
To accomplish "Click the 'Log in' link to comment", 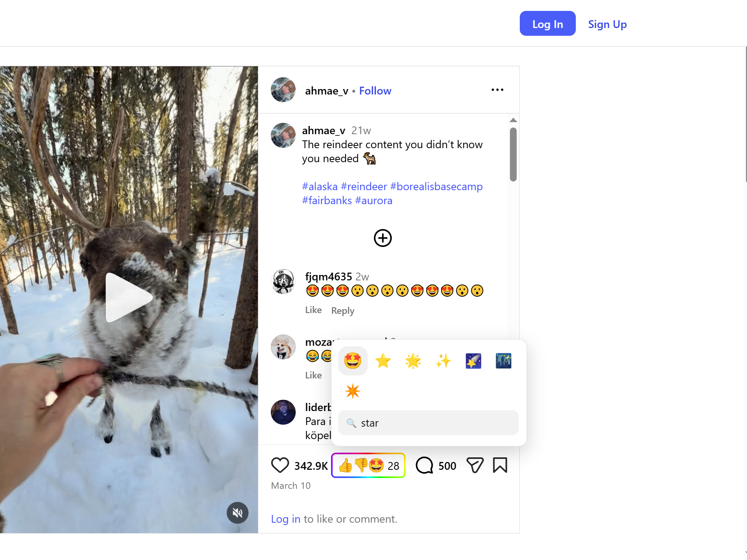I will click(x=286, y=519).
